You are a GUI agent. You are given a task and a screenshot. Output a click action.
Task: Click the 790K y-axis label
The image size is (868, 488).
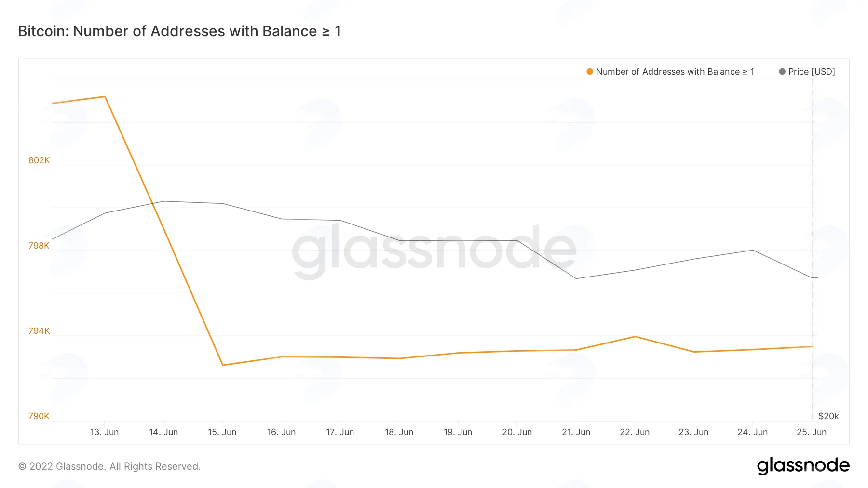tap(39, 416)
